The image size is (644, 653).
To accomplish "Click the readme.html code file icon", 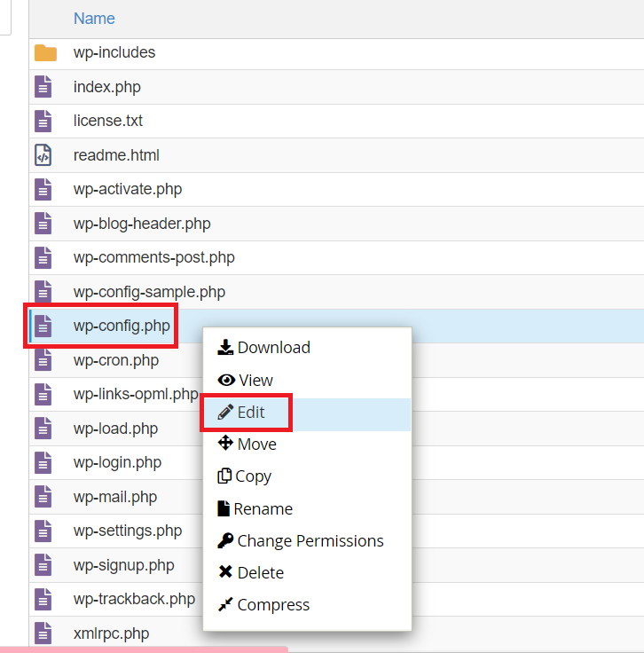I will point(43,155).
